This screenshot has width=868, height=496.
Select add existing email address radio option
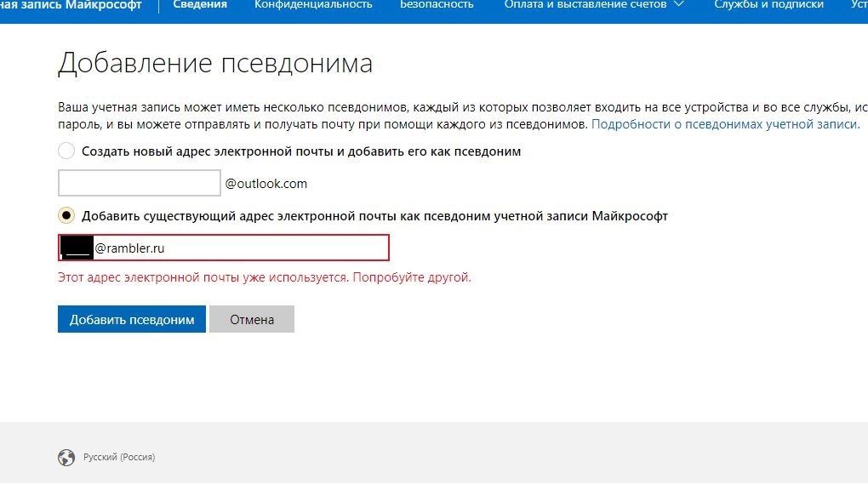pyautogui.click(x=66, y=215)
